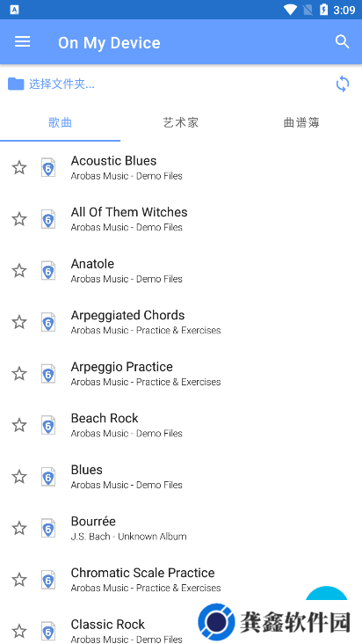
Task: Tap the file icon beside Acoustic Blues
Action: coord(48,167)
